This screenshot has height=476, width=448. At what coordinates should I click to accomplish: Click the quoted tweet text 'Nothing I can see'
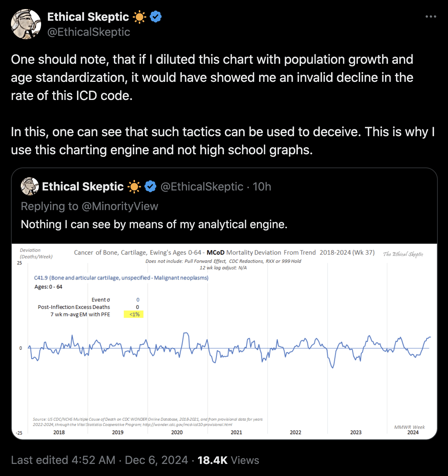coord(154,224)
